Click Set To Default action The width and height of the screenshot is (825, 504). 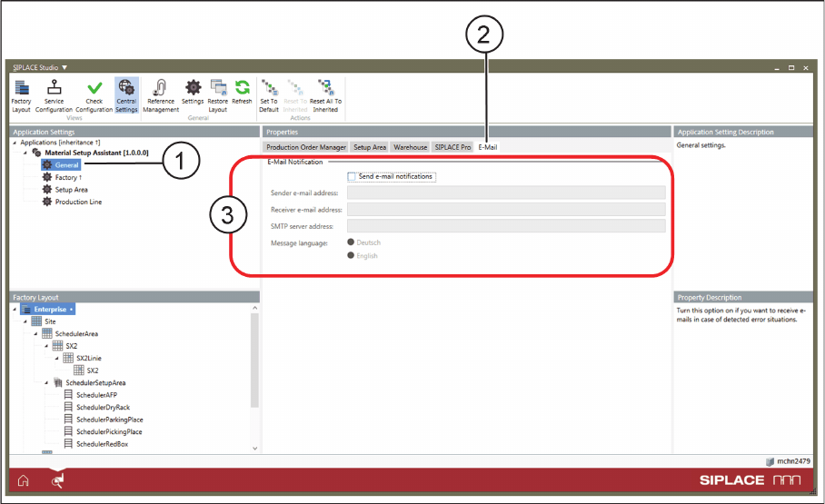point(269,95)
